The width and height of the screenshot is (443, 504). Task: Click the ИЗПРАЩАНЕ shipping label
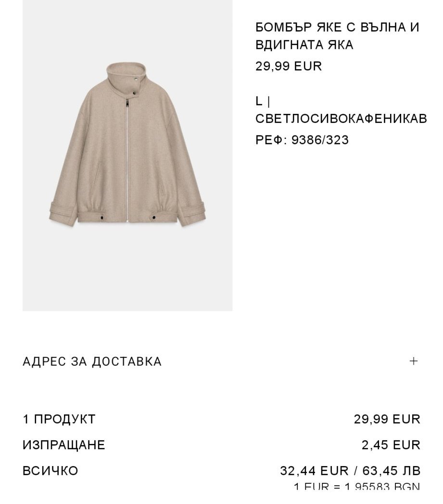[63, 445]
